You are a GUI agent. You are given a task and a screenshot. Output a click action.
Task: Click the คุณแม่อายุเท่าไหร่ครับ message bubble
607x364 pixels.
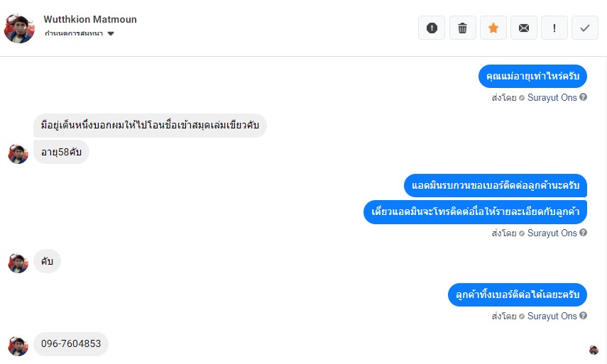(532, 77)
